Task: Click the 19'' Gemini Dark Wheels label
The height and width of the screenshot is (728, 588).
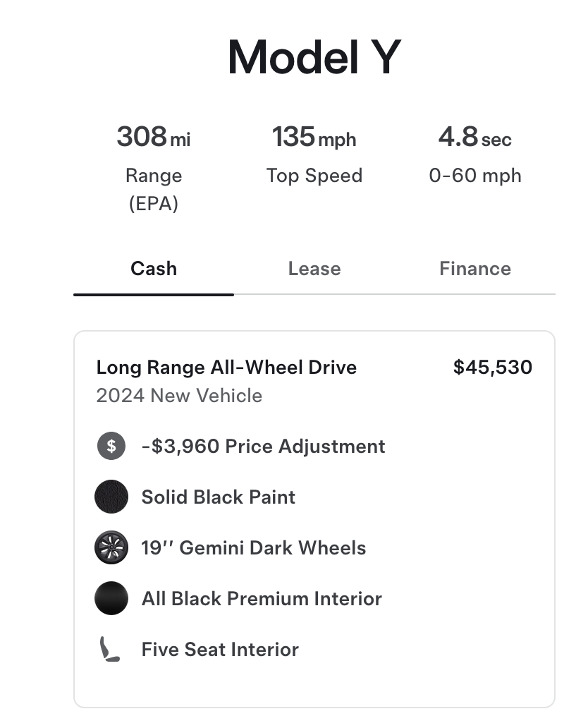Action: pos(253,548)
